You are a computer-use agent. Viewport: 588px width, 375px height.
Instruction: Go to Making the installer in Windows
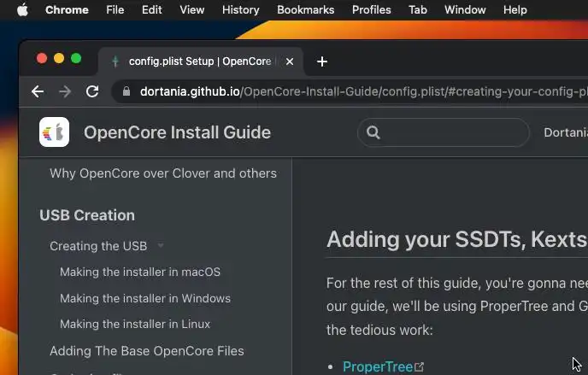(145, 298)
